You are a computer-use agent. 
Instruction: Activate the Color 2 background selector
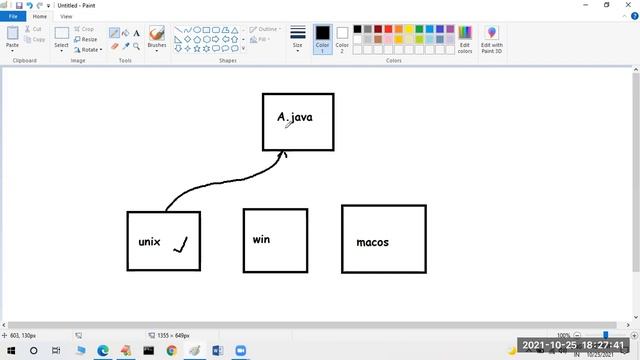[x=342, y=39]
